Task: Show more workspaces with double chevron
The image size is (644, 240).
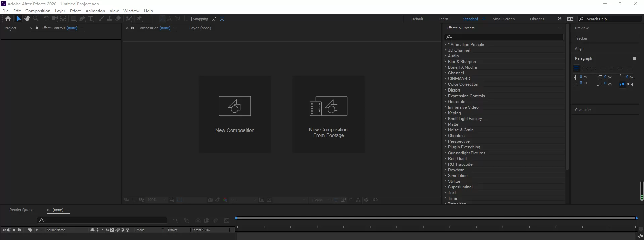Action: tap(559, 19)
